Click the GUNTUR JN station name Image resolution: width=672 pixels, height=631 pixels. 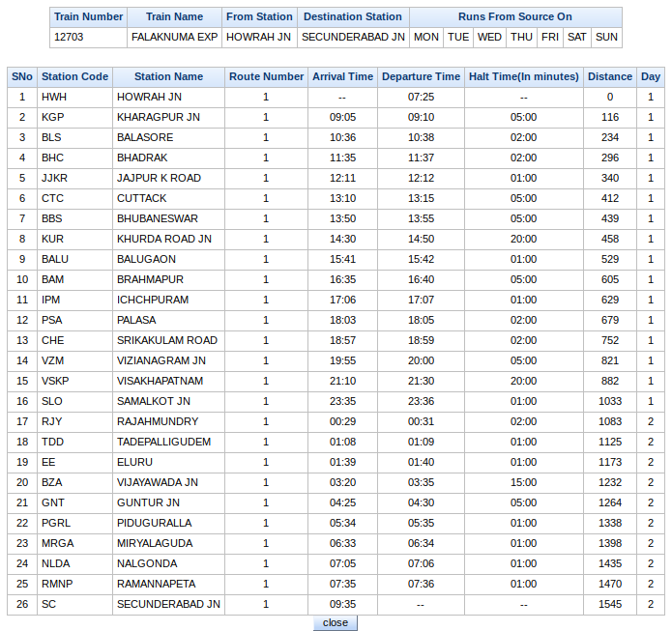(148, 502)
